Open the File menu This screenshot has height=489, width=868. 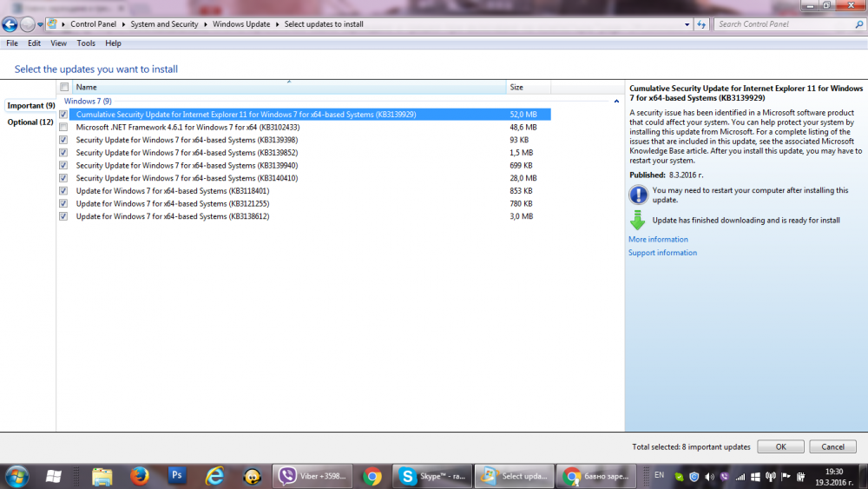[11, 43]
